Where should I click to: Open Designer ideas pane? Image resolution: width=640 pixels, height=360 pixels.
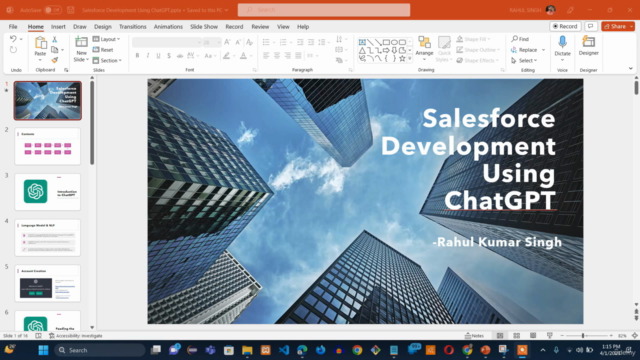[588, 45]
